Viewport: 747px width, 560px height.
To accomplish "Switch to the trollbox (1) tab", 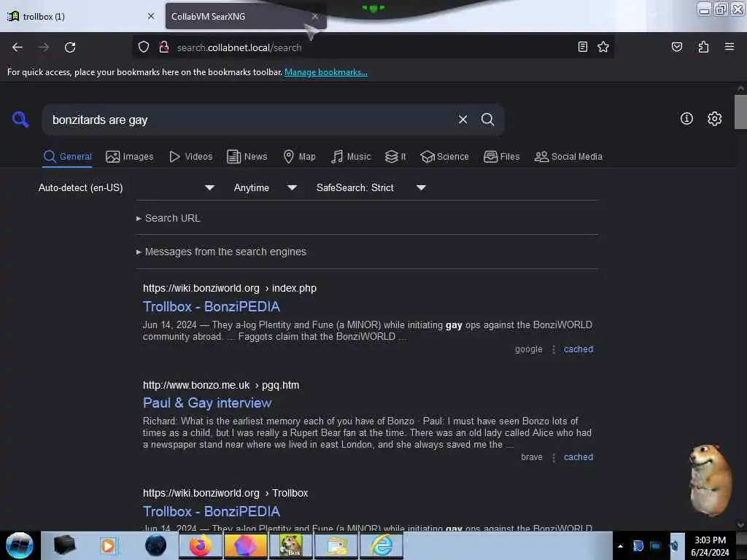I will (81, 16).
